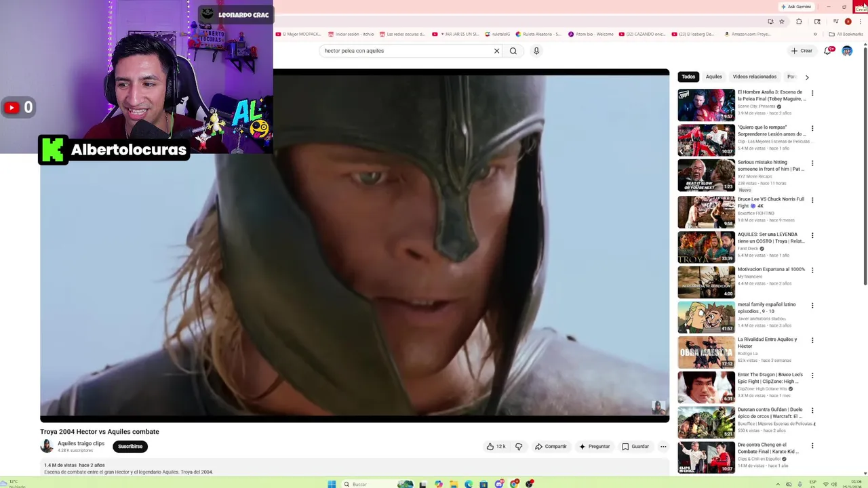Show hidden system tray icons

[778, 484]
